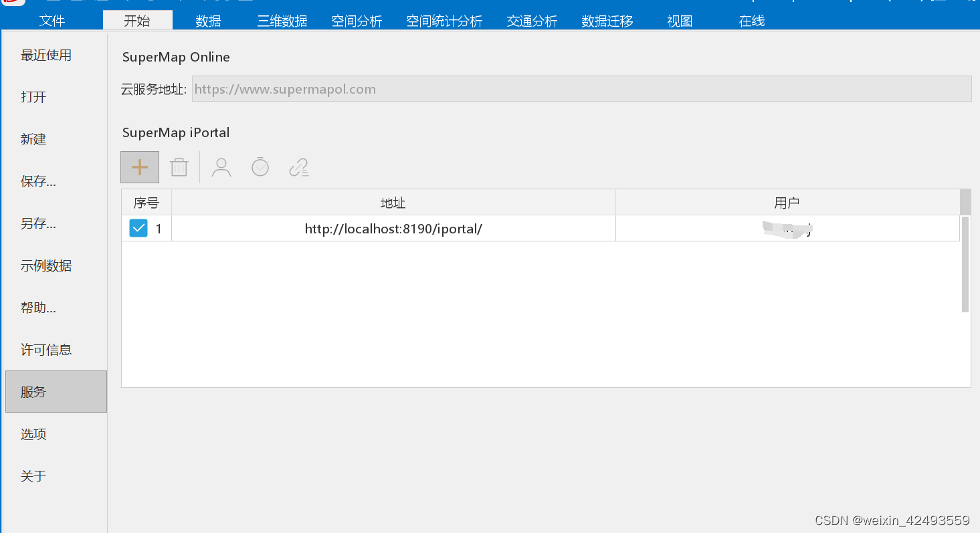This screenshot has width=980, height=533.
Task: Open the 数据 ribbon tab
Action: tap(208, 21)
